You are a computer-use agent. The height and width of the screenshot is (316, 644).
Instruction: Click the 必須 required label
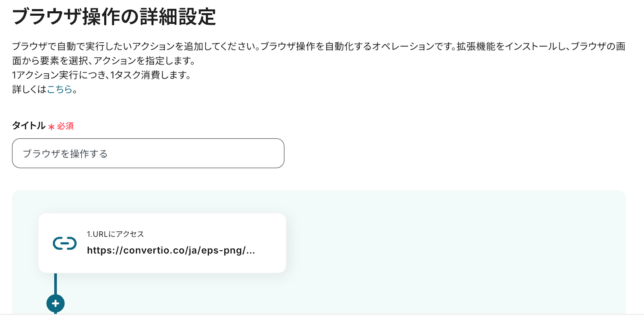(x=65, y=126)
